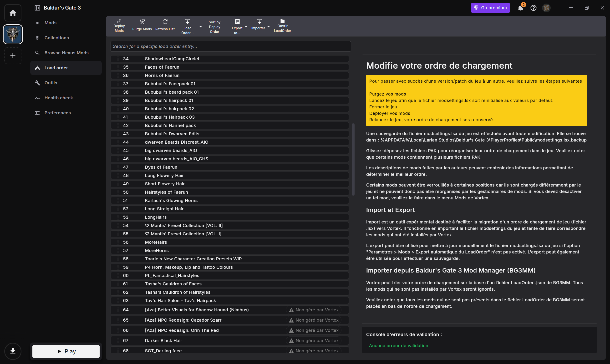Select Bububull's beard pack 01 entry
Image resolution: width=610 pixels, height=364 pixels.
(229, 92)
